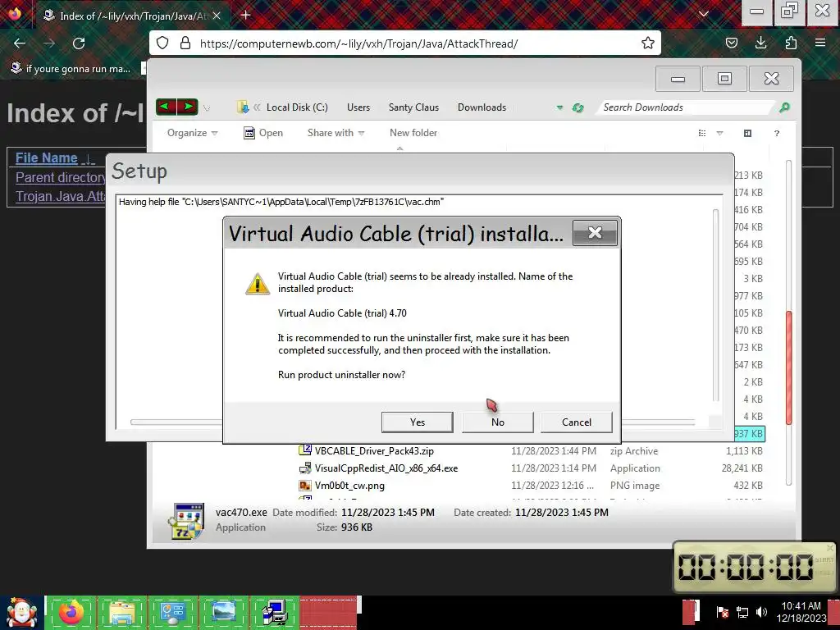This screenshot has height=630, width=840.
Task: Toggle the preview pane icon
Action: click(x=748, y=133)
